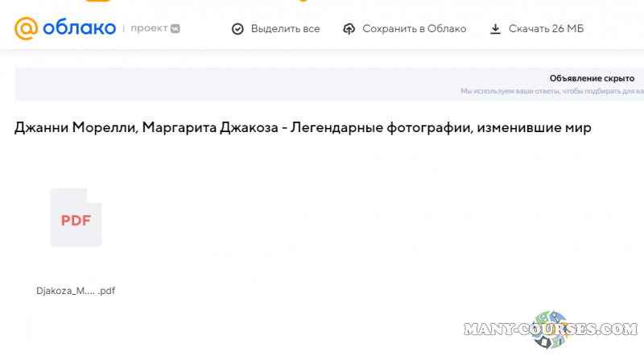Click the orange @ Облако logo icon
This screenshot has width=644, height=356.
pos(27,28)
